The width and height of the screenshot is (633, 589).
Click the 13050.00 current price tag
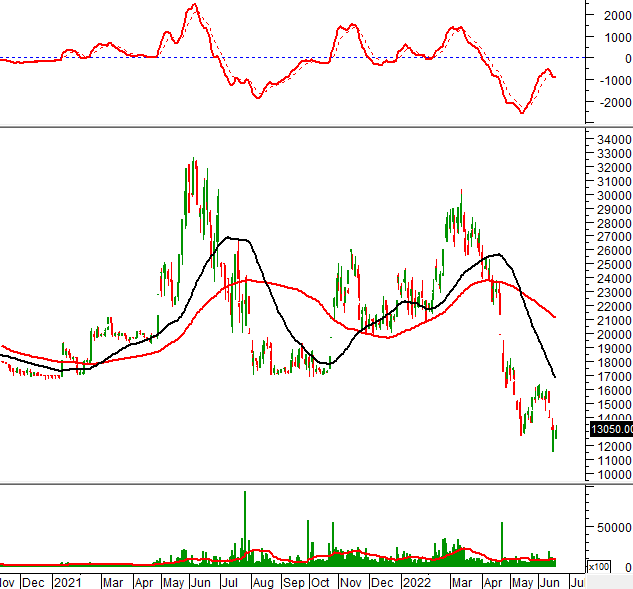(611, 428)
